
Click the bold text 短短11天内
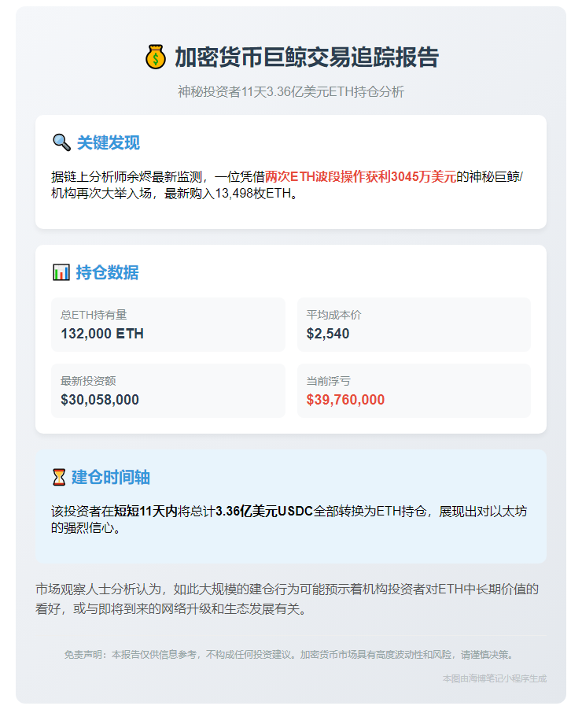coord(145,512)
